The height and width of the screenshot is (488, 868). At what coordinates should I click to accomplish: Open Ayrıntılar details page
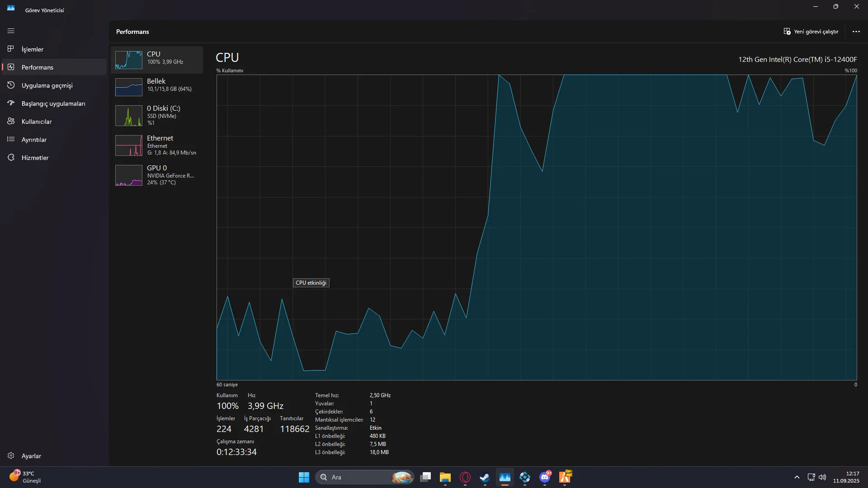(34, 140)
